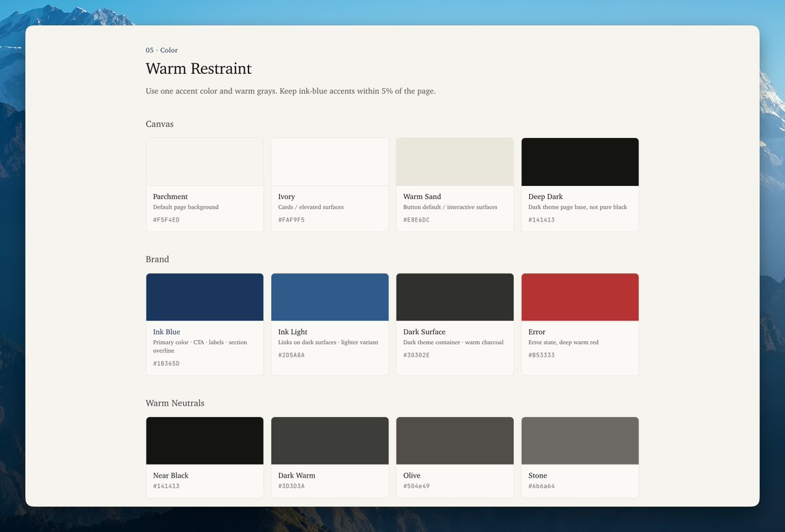Select "Button default / interactive surfaces" text
This screenshot has width=785, height=532.
[x=450, y=207]
